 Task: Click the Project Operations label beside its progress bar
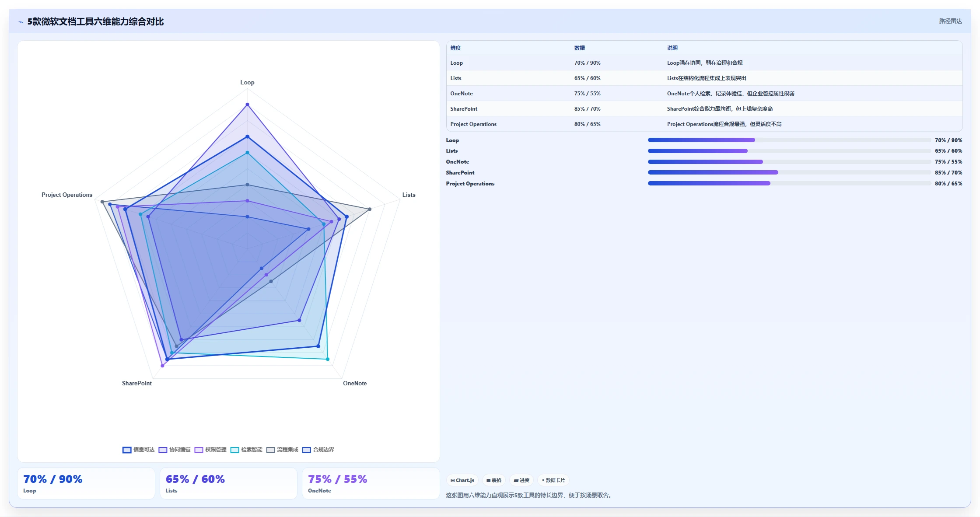pos(470,184)
